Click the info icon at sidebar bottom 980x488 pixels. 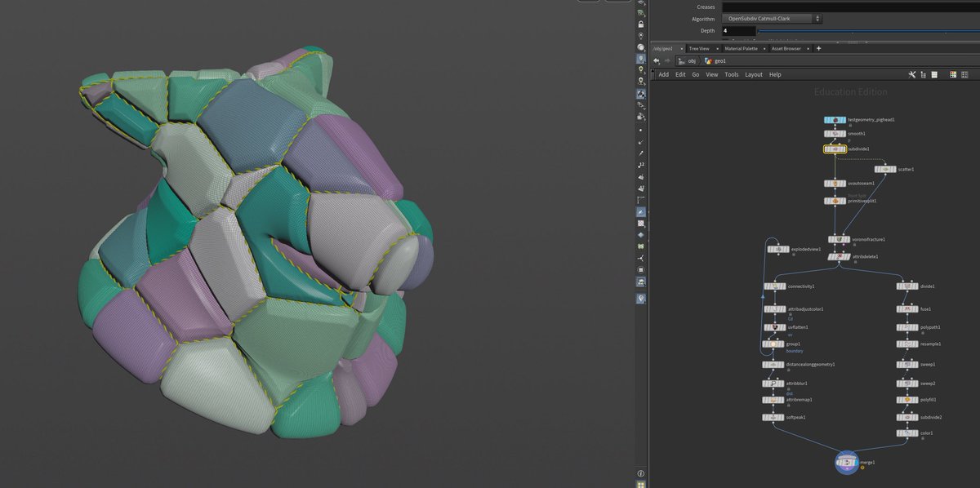(x=641, y=473)
